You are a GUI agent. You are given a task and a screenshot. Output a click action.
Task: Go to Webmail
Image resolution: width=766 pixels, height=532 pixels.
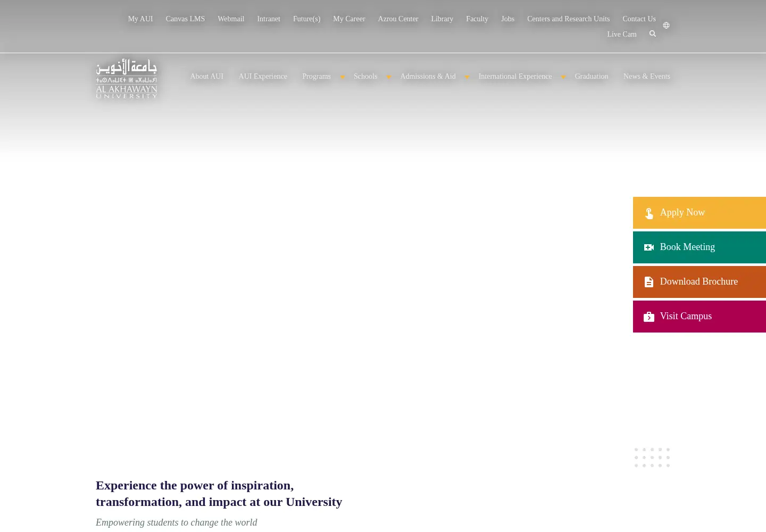[x=231, y=19]
